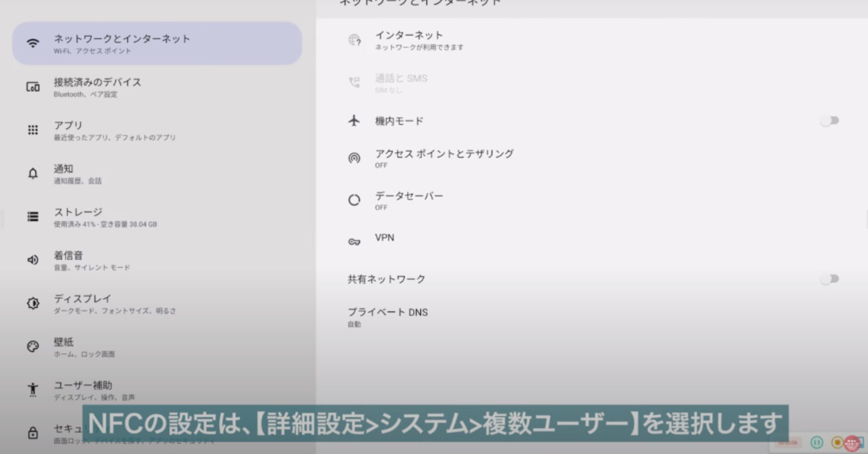Image resolution: width=868 pixels, height=454 pixels.
Task: Select the 通話と SMS entry
Action: coord(400,83)
